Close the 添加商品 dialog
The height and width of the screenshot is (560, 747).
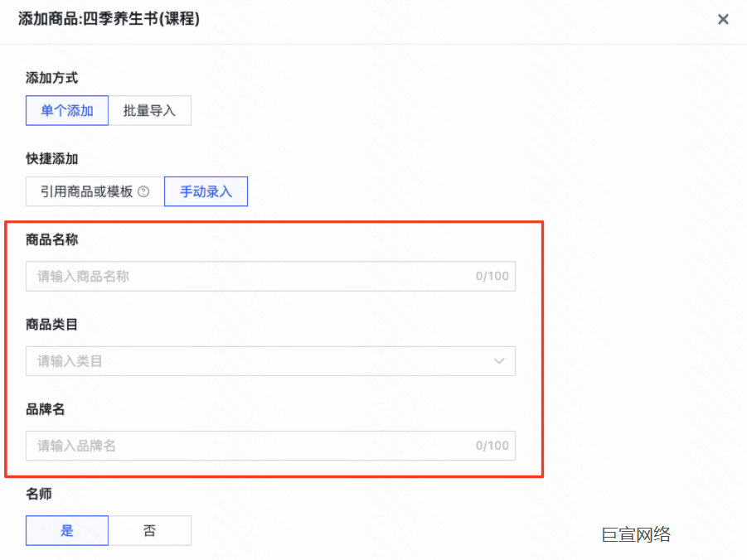pos(723,19)
